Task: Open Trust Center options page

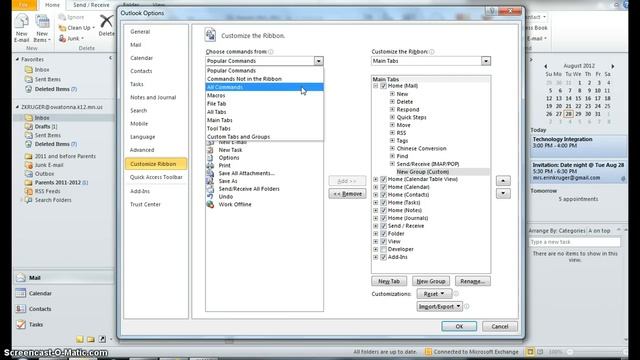Action: coord(156,204)
